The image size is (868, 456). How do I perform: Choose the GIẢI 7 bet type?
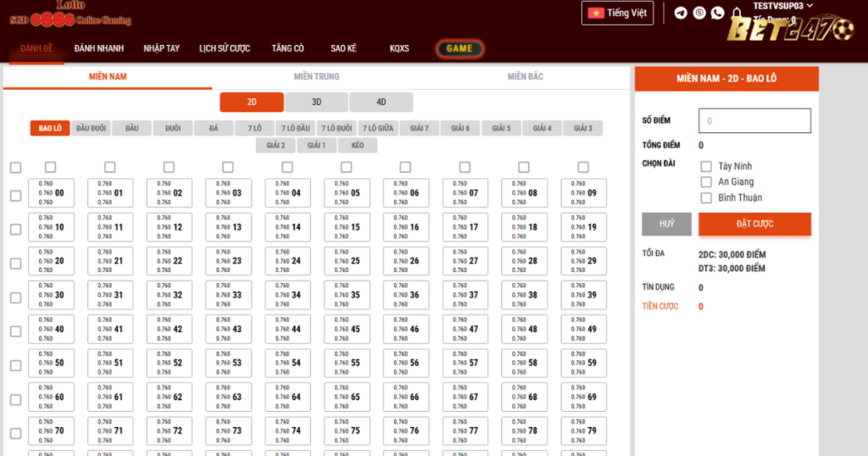tap(419, 128)
